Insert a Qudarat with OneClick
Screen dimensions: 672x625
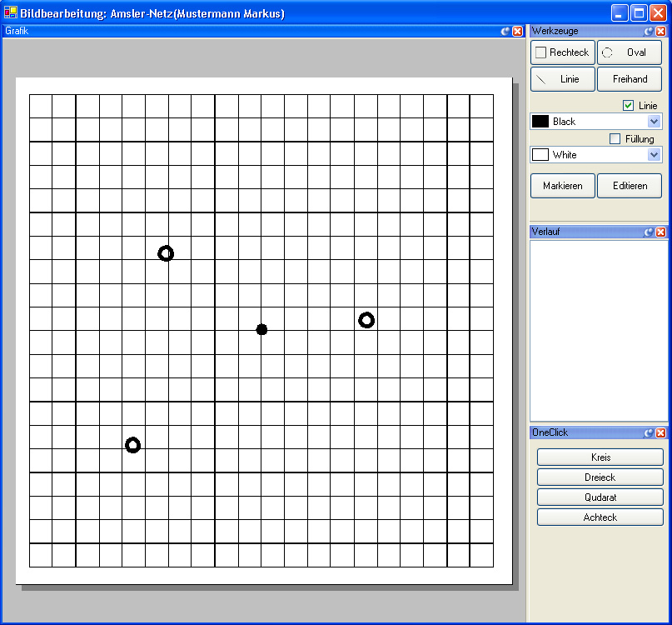pos(600,497)
